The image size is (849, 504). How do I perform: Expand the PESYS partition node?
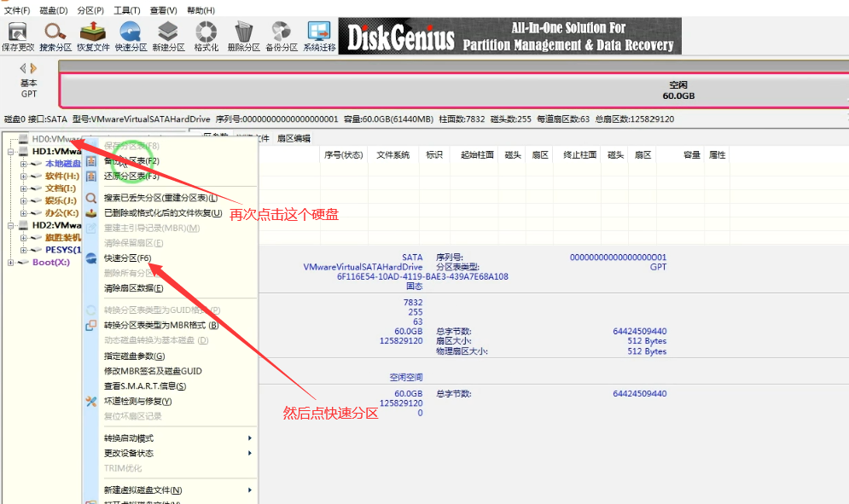click(x=23, y=250)
